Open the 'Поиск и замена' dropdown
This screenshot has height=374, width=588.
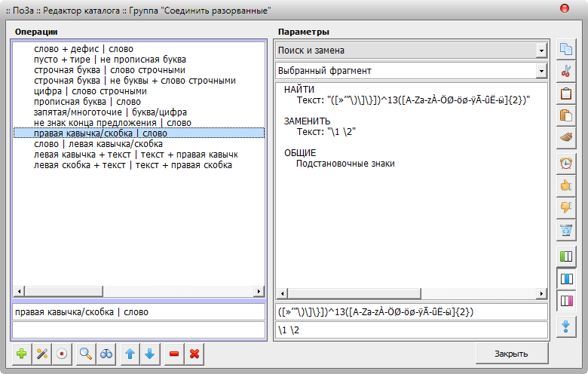click(541, 51)
